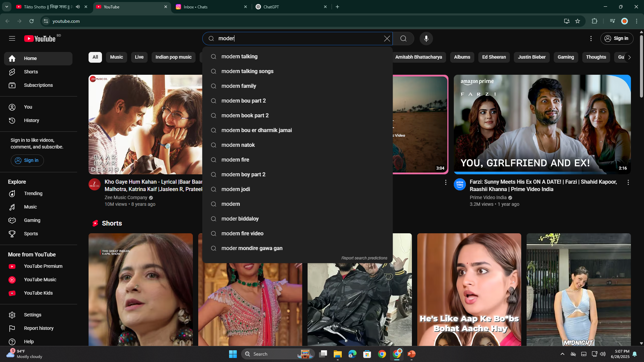Choose suggestion 'modern bou part 2'
The image size is (644, 362).
[297, 101]
